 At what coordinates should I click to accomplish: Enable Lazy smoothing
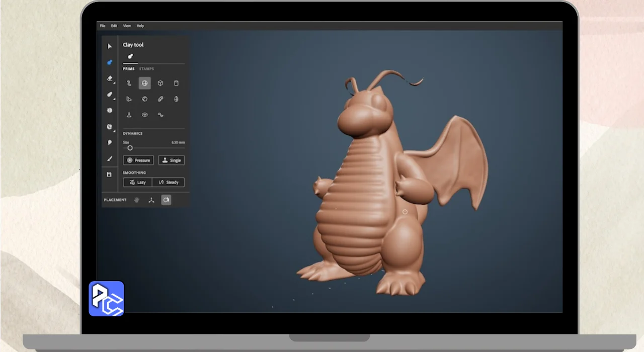tap(138, 182)
